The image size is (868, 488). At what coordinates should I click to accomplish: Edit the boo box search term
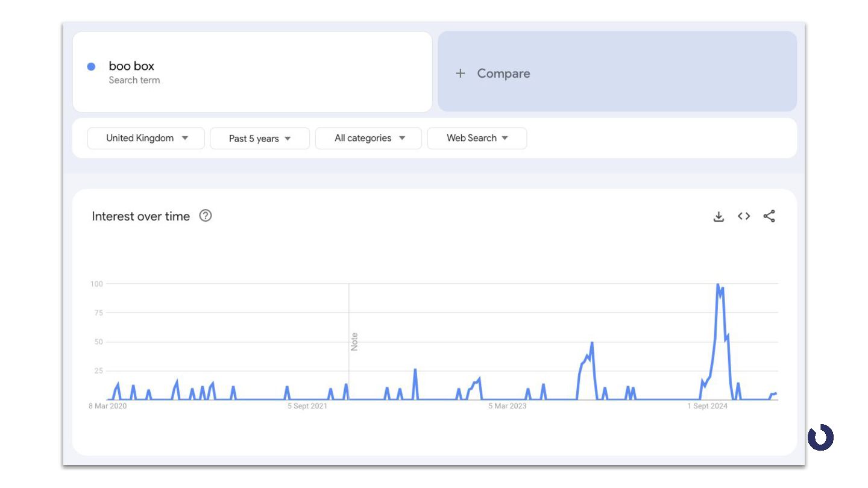tap(131, 66)
